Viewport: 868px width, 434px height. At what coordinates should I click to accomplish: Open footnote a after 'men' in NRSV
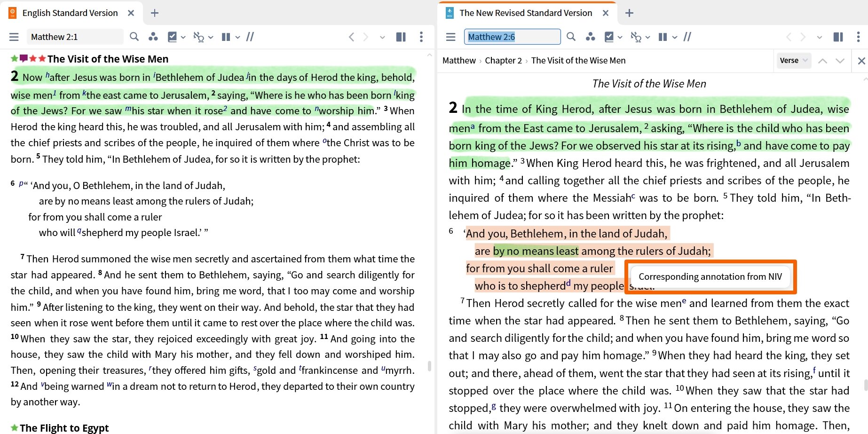tap(473, 126)
